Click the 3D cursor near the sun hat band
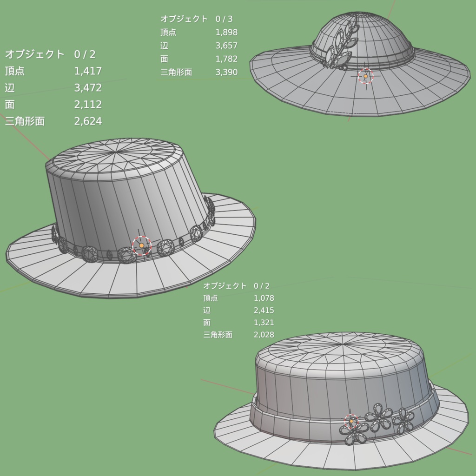This screenshot has width=476, height=476. [x=366, y=75]
